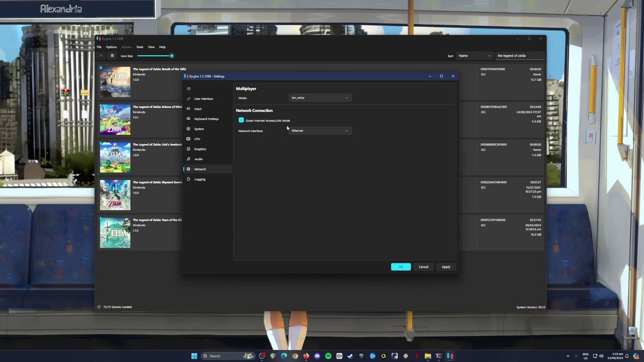This screenshot has height=362, width=644.
Task: Open View menu in Ryujinx
Action: coord(151,47)
